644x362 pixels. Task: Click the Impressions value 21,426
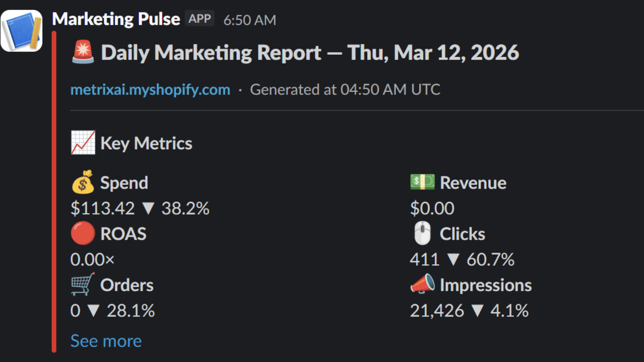(x=437, y=311)
